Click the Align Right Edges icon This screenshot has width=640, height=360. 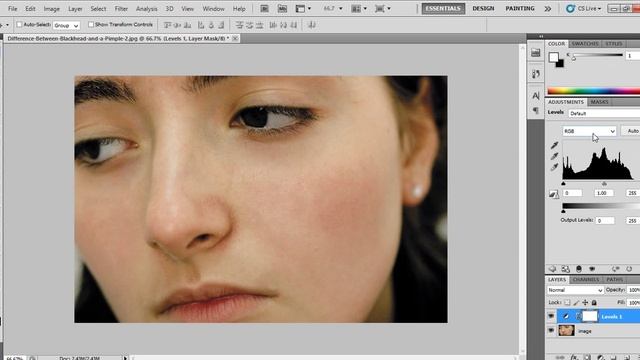(x=221, y=25)
